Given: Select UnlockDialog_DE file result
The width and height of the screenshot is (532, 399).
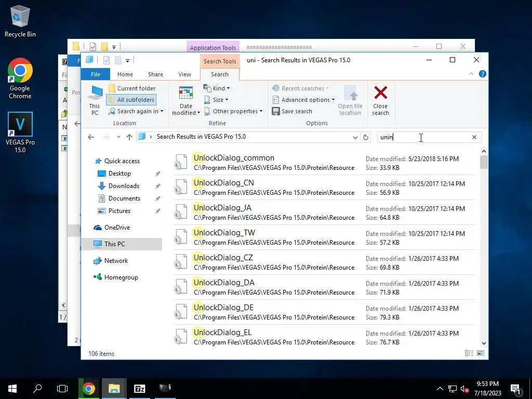Looking at the screenshot, I should tap(324, 312).
